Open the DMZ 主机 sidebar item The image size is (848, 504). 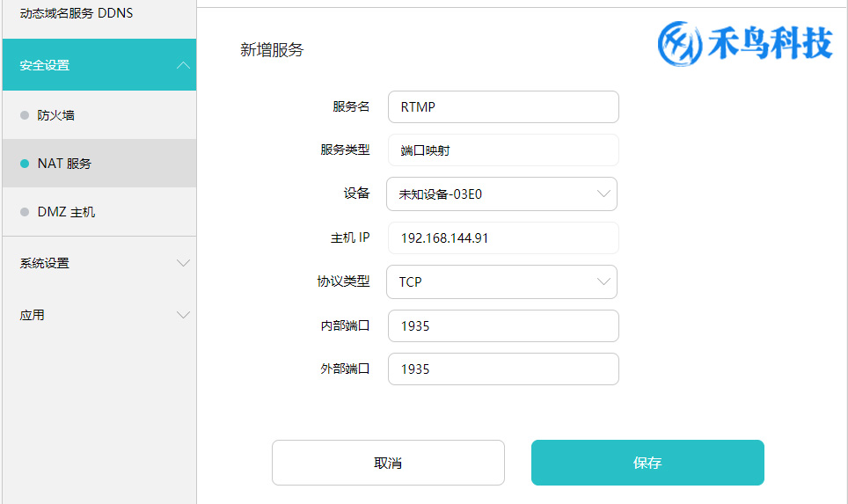coord(99,212)
